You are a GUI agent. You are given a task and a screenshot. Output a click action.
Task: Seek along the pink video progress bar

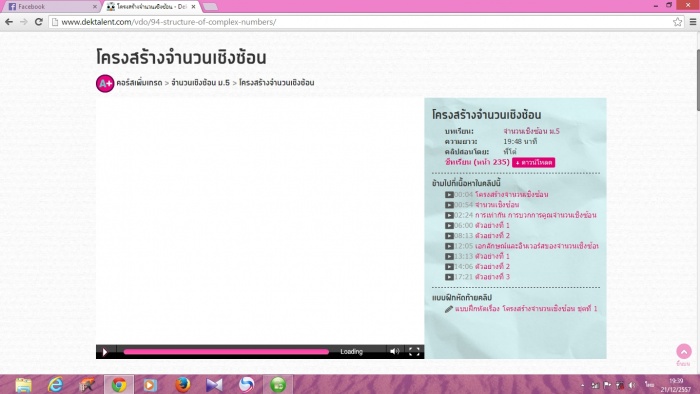tap(226, 352)
